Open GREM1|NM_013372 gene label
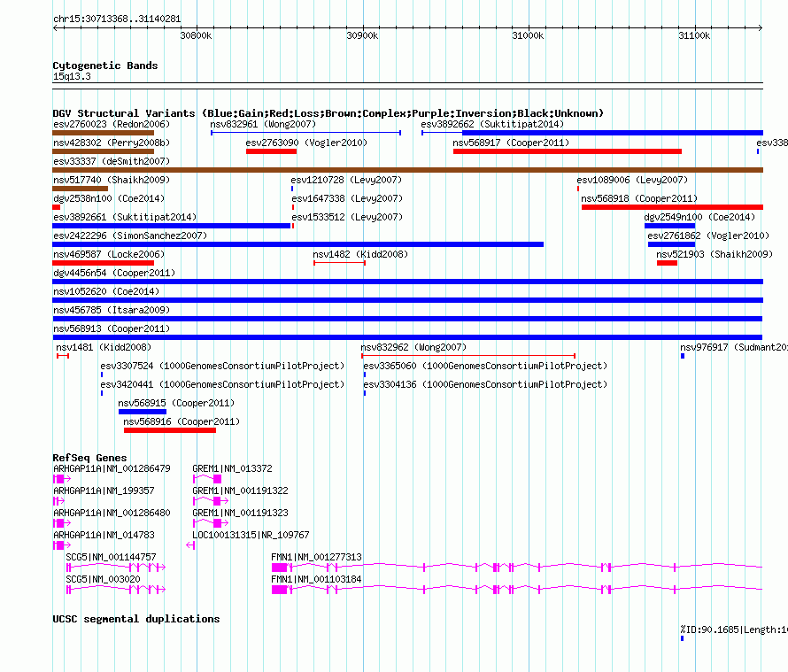This screenshot has height=672, width=788. coord(232,468)
